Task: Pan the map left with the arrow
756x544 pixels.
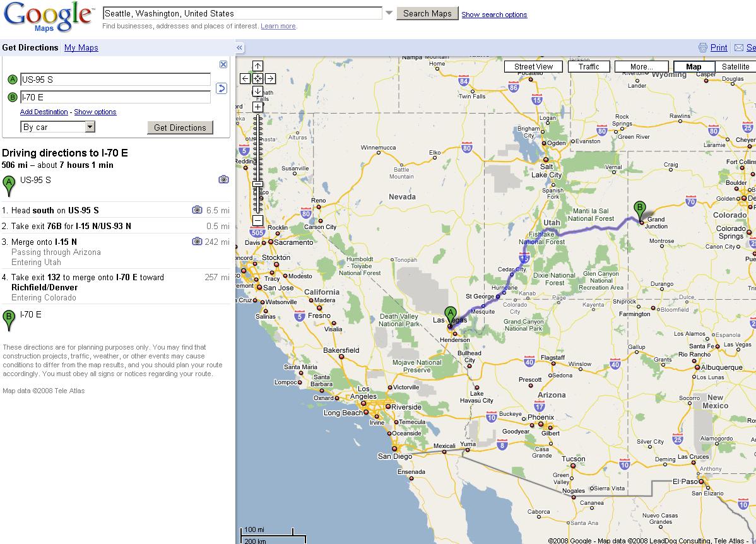Action: [x=245, y=79]
